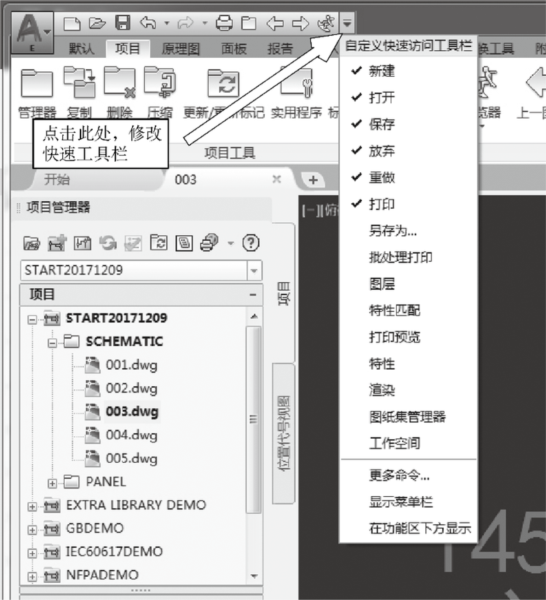Click the Print icon in quick access toolbar

tap(224, 23)
